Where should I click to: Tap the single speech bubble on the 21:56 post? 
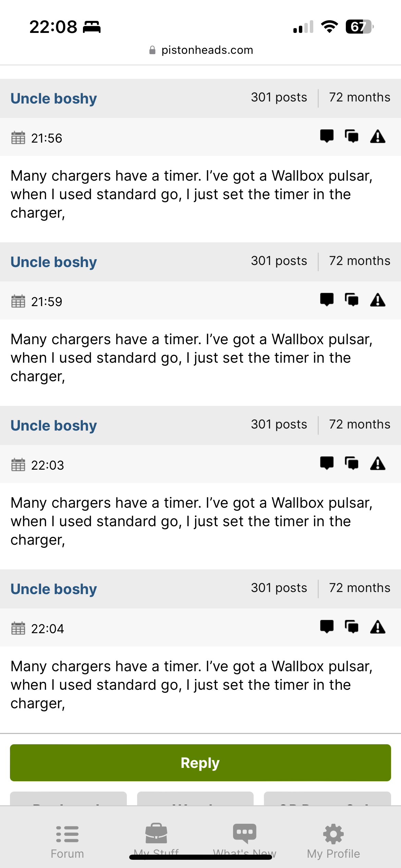point(327,136)
